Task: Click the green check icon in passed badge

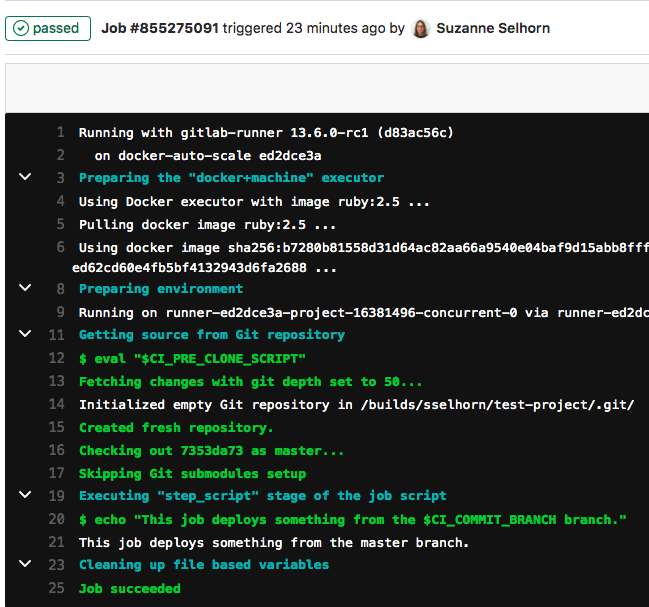Action: (21, 29)
